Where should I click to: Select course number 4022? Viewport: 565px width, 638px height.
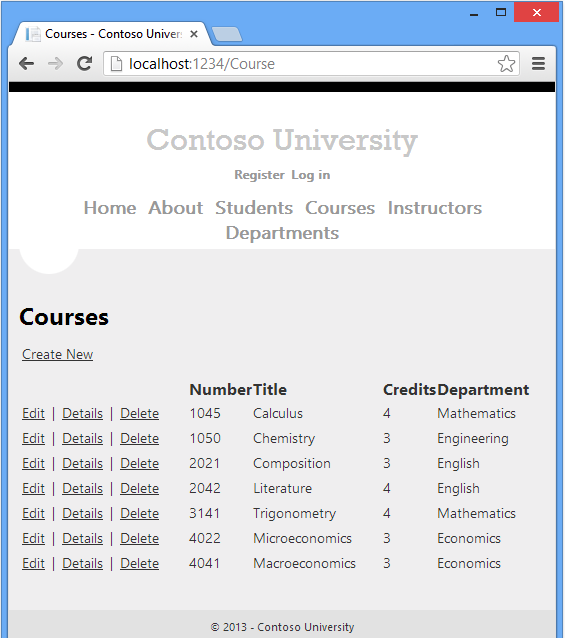(x=205, y=538)
